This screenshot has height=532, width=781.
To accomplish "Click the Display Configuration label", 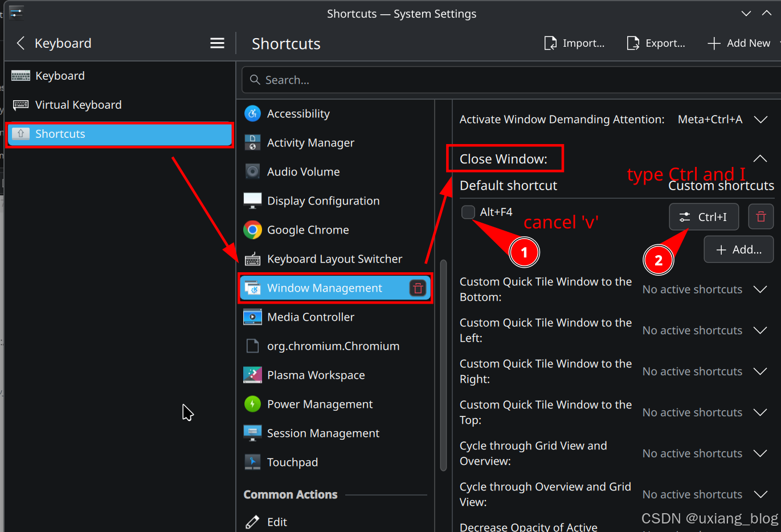I will pyautogui.click(x=323, y=200).
